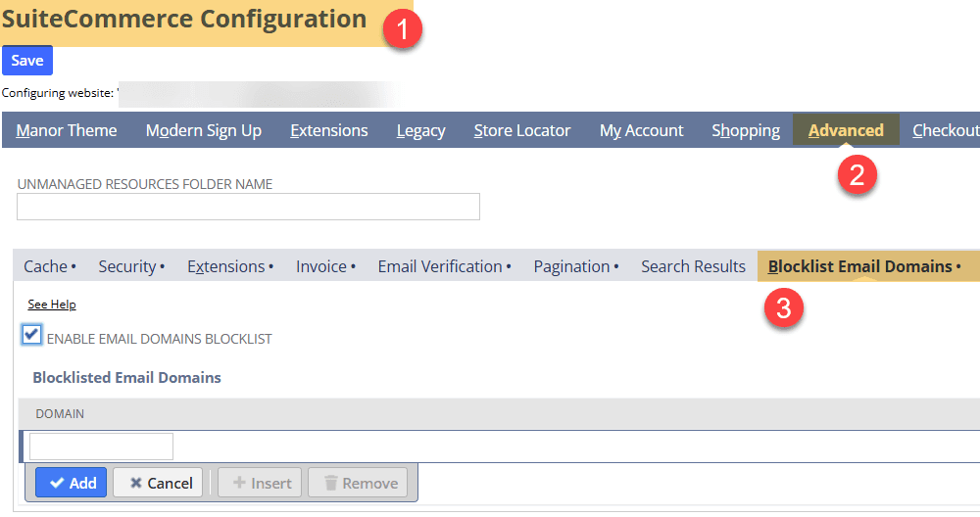Click the Configuring website label
The height and width of the screenshot is (517, 980).
tap(58, 93)
